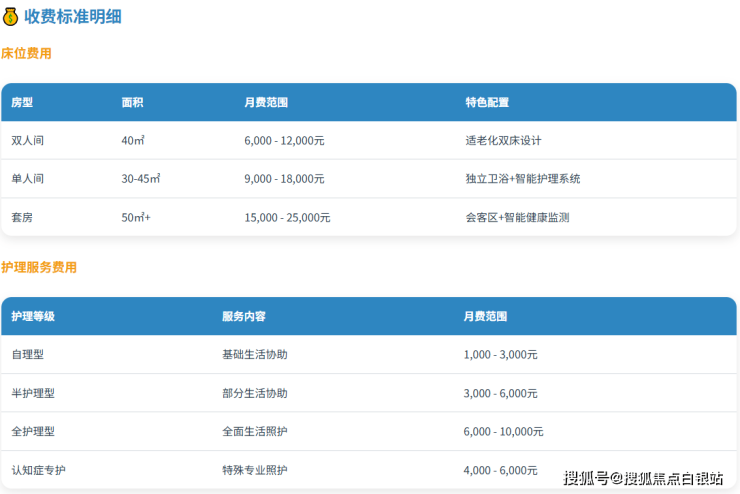This screenshot has width=740, height=494.
Task: Select the 双人间 room type row
Action: (x=28, y=141)
